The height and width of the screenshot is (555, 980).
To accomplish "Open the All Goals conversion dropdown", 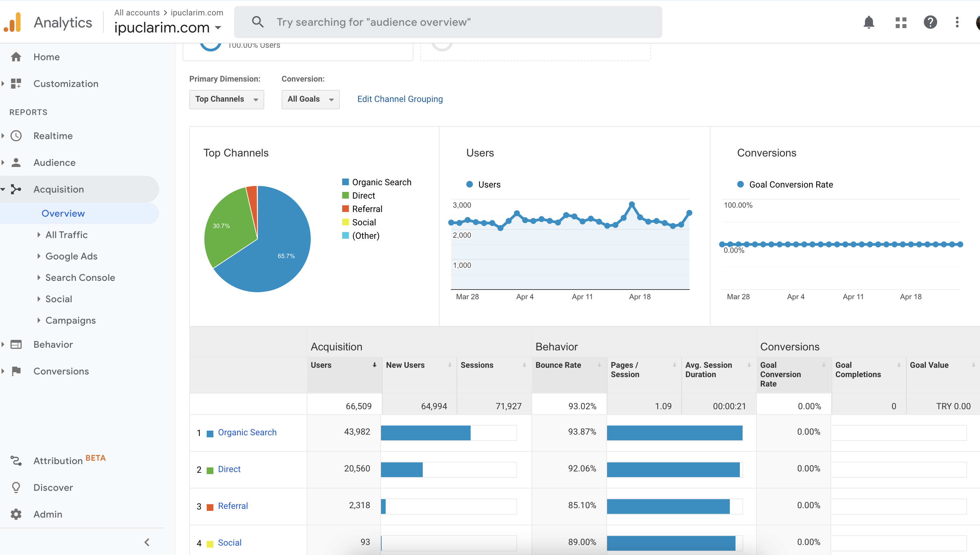I will click(x=310, y=99).
